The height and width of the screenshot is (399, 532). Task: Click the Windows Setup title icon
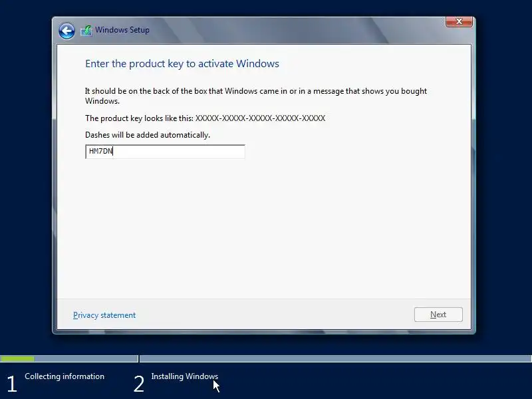[86, 31]
